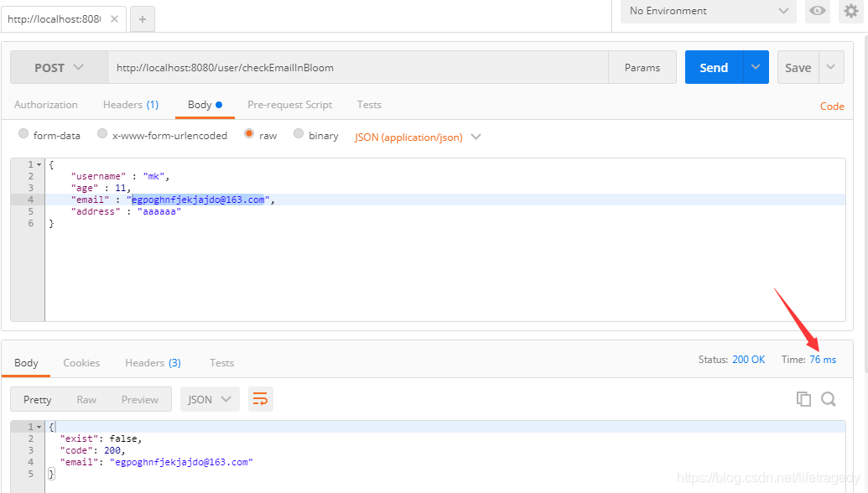Open response Cookies tab
This screenshot has width=868, height=493.
coord(81,362)
